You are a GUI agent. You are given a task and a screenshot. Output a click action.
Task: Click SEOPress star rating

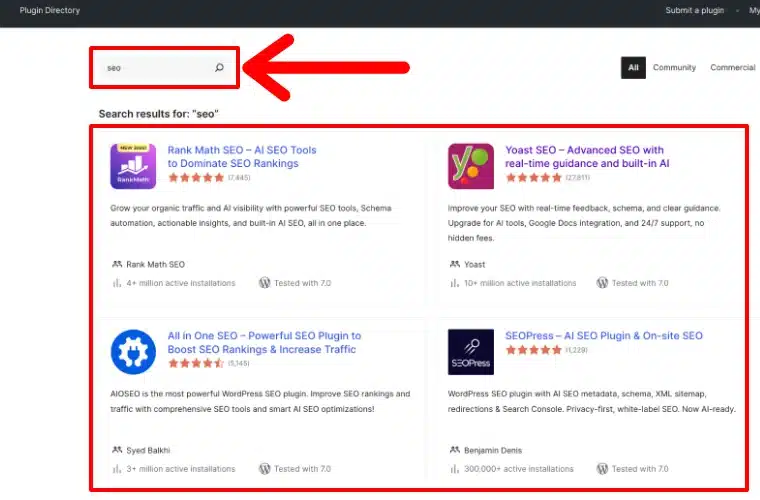pyautogui.click(x=533, y=349)
